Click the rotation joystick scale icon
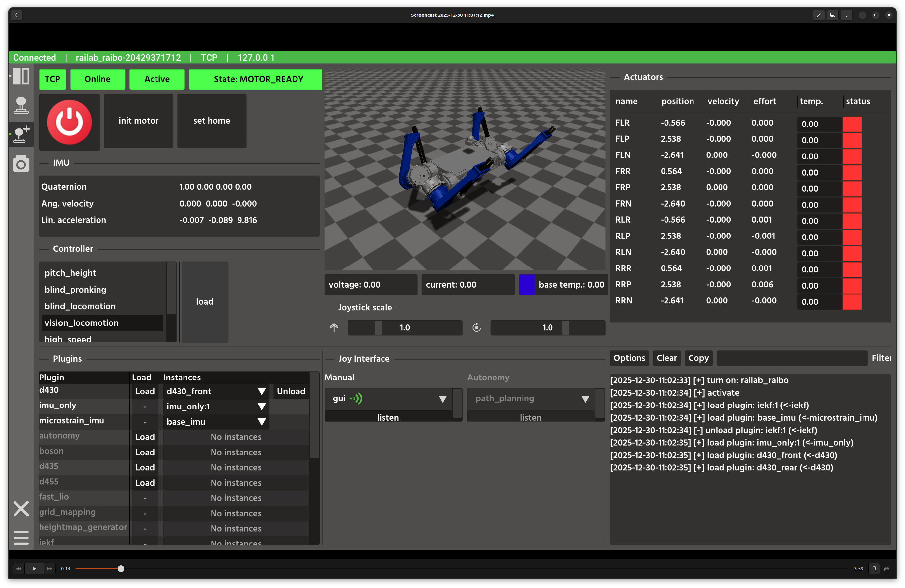905x588 pixels. (x=476, y=328)
